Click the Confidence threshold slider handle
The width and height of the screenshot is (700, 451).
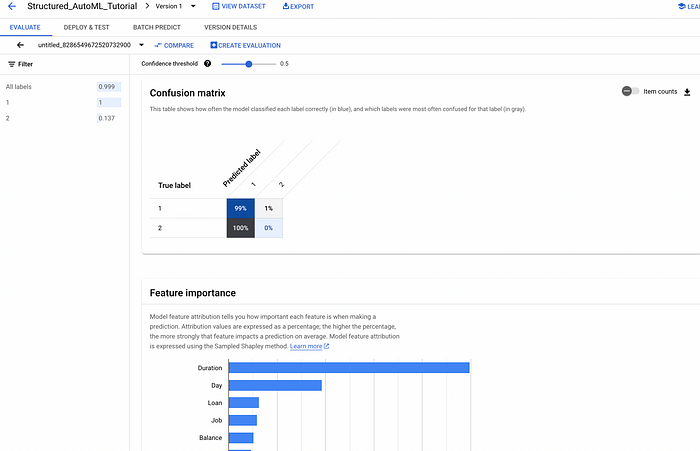coord(249,64)
